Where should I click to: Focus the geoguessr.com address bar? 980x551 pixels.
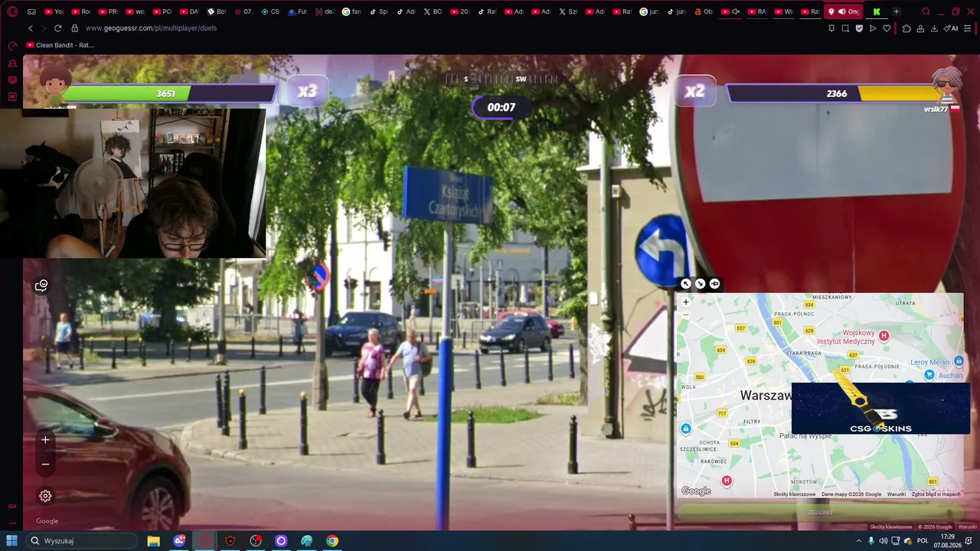pos(151,28)
